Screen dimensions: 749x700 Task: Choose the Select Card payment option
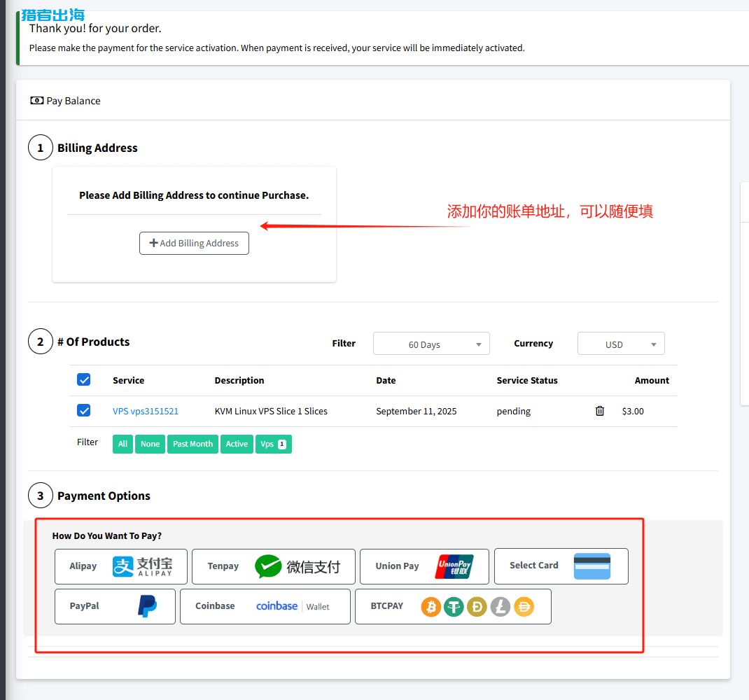point(561,566)
